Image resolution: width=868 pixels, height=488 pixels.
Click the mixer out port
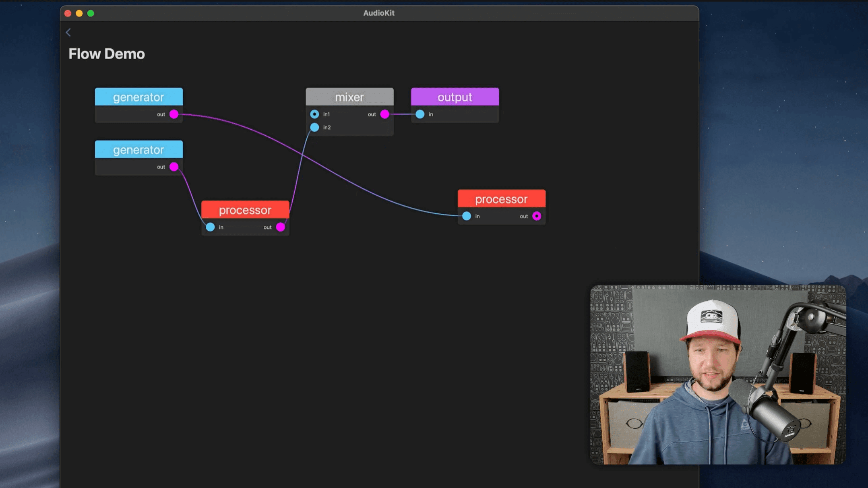(x=385, y=114)
